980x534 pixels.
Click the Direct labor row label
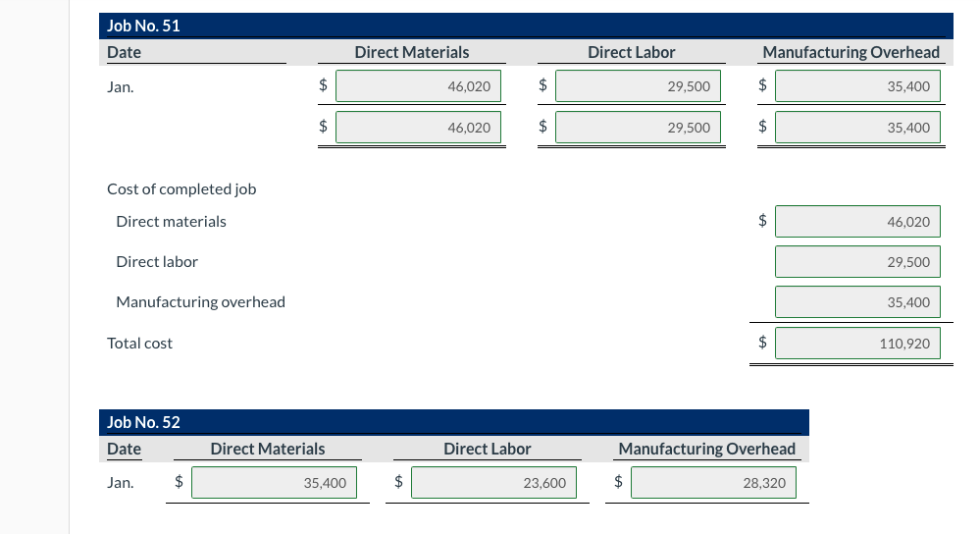pos(157,261)
